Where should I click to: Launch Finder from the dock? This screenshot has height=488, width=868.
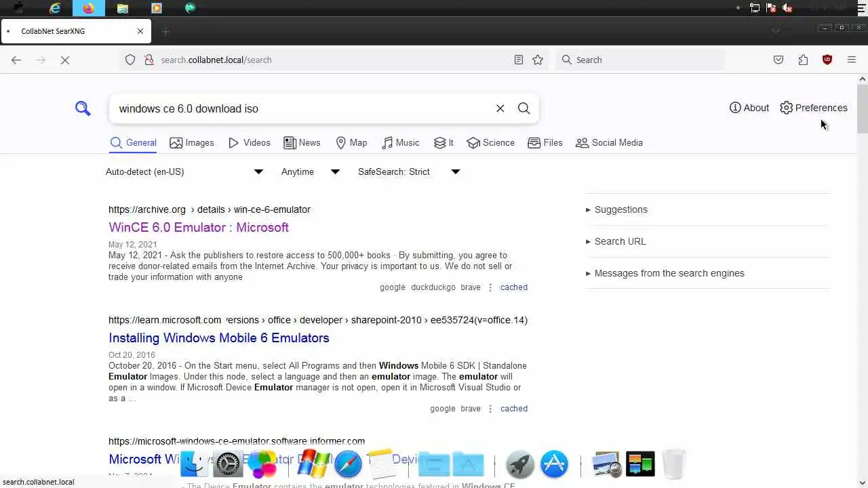[x=193, y=464]
